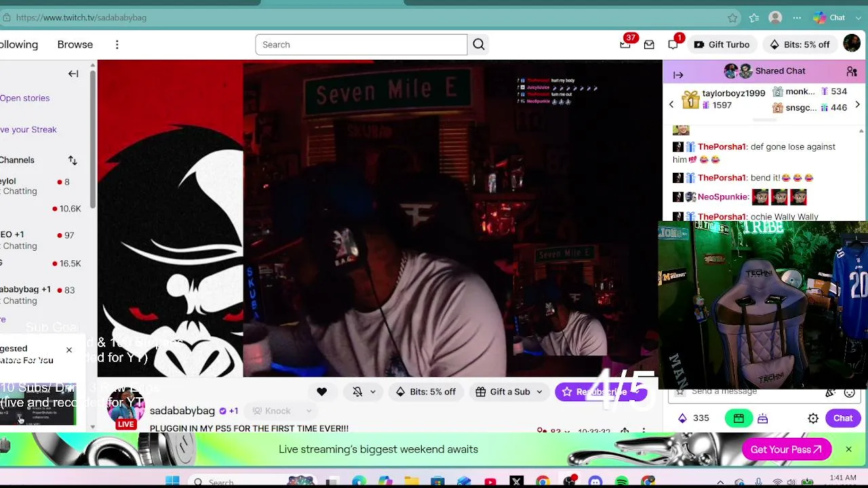868x488 pixels.
Task: Click the search magnifier button
Action: (479, 45)
